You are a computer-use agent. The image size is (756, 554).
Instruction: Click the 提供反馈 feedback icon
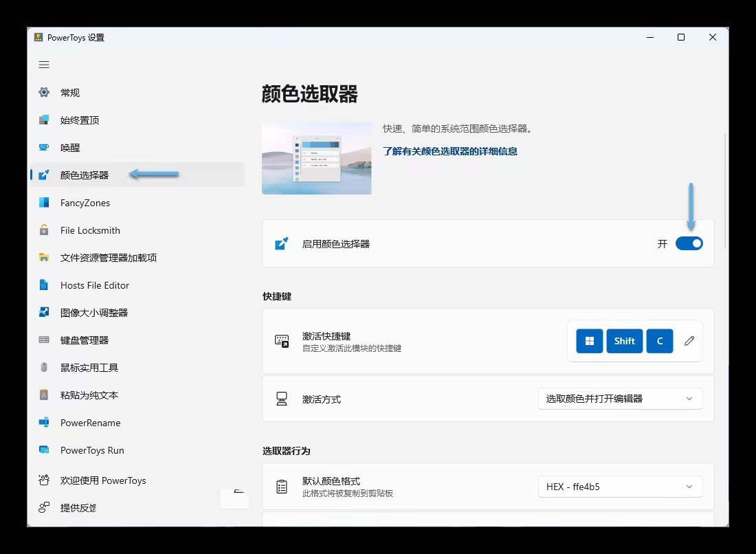pos(44,507)
